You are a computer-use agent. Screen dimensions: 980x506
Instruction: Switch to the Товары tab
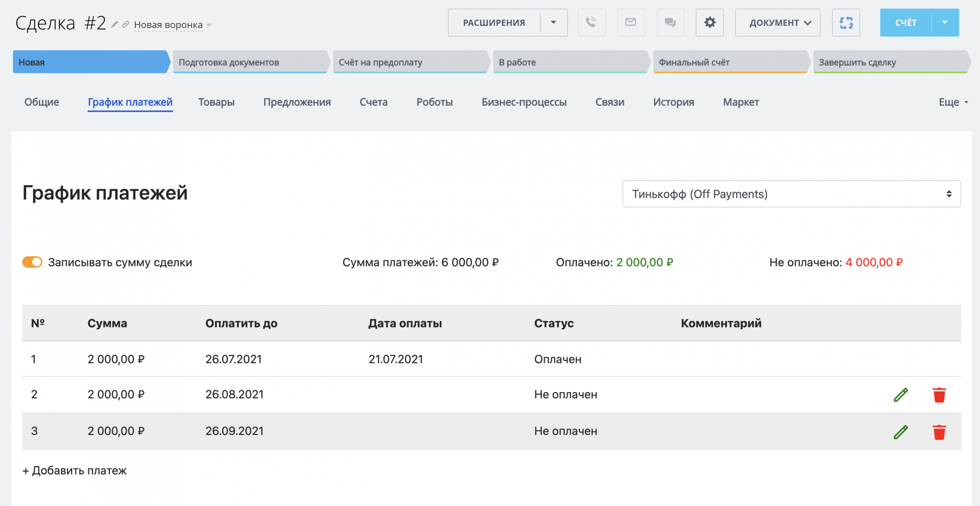[x=216, y=102]
